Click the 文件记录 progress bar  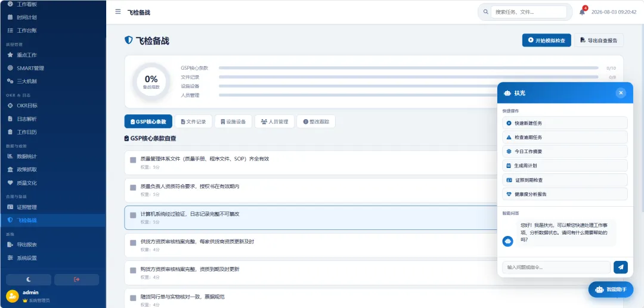tap(408, 77)
